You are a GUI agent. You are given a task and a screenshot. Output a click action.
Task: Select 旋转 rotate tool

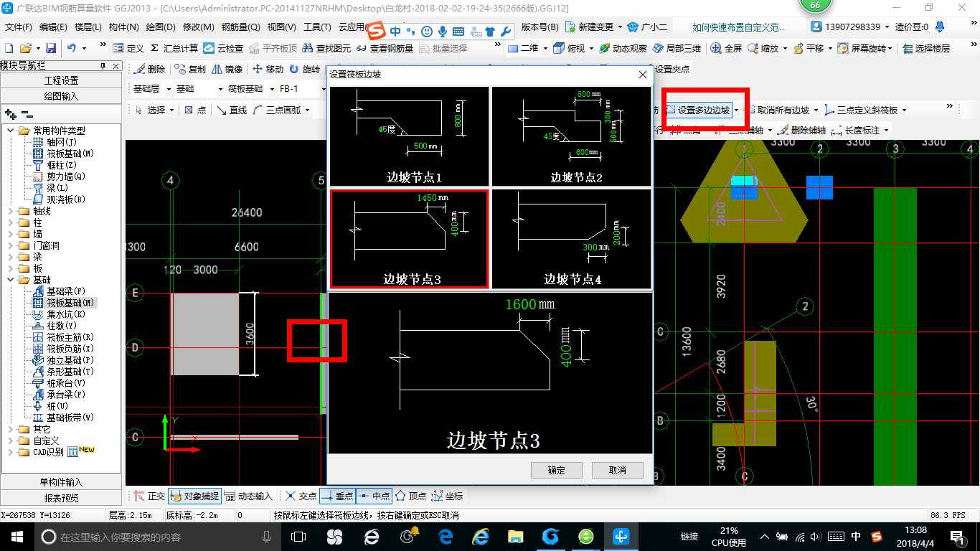(305, 70)
